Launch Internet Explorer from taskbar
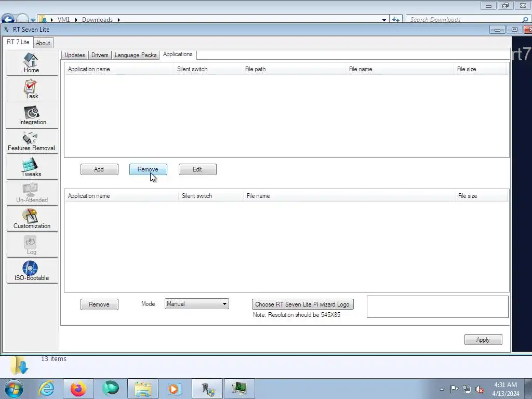 pyautogui.click(x=46, y=389)
